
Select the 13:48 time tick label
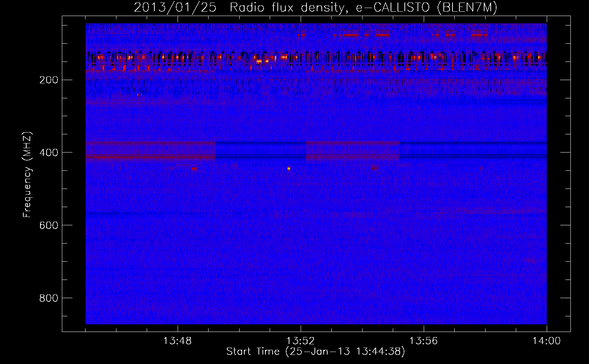pyautogui.click(x=177, y=341)
